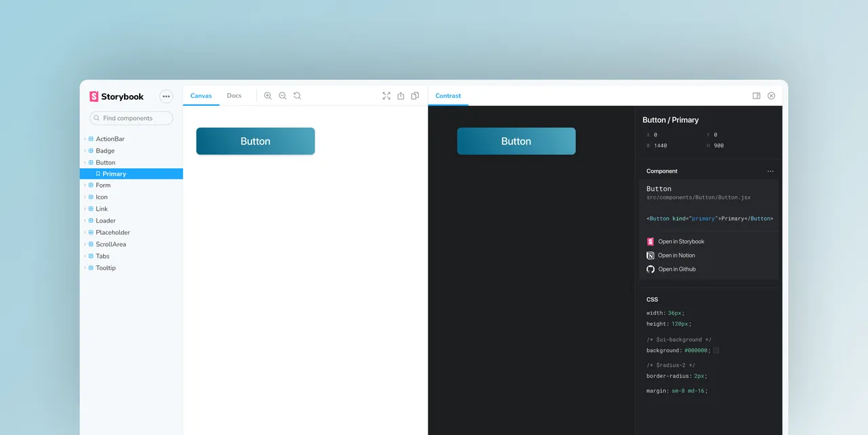868x435 pixels.
Task: Expand the Badge component
Action: pos(85,151)
